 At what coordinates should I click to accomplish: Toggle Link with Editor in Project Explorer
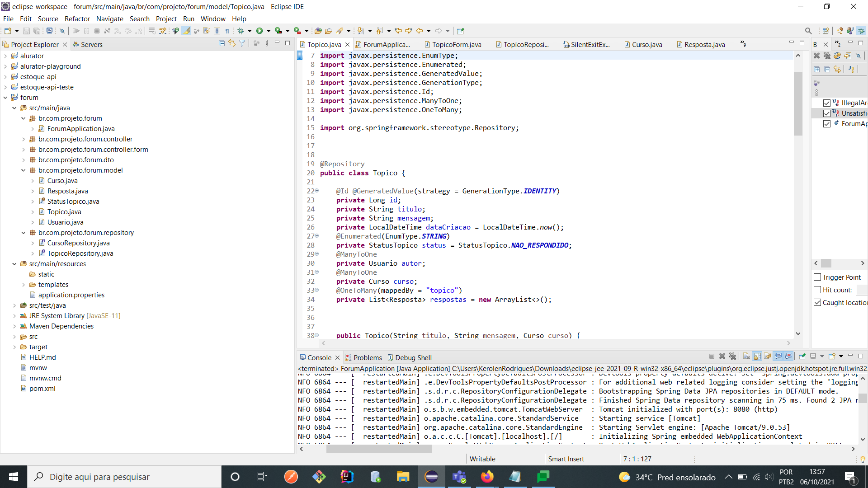tap(232, 43)
